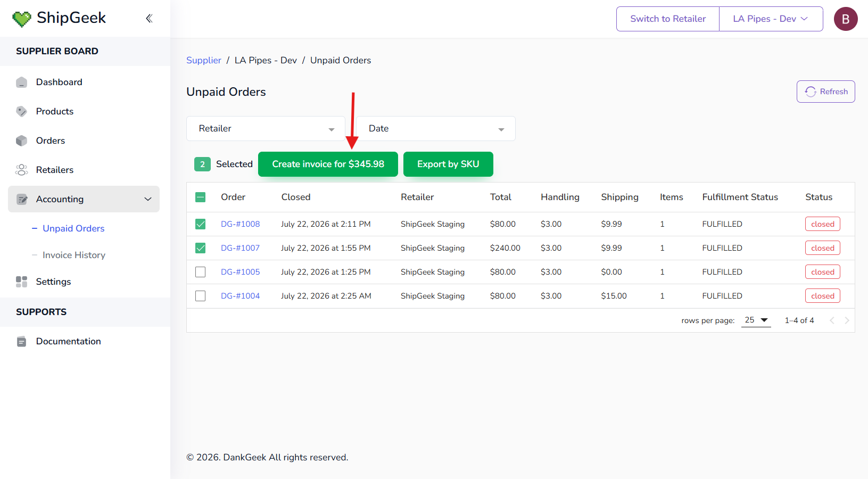Click the user avatar B

tap(846, 19)
